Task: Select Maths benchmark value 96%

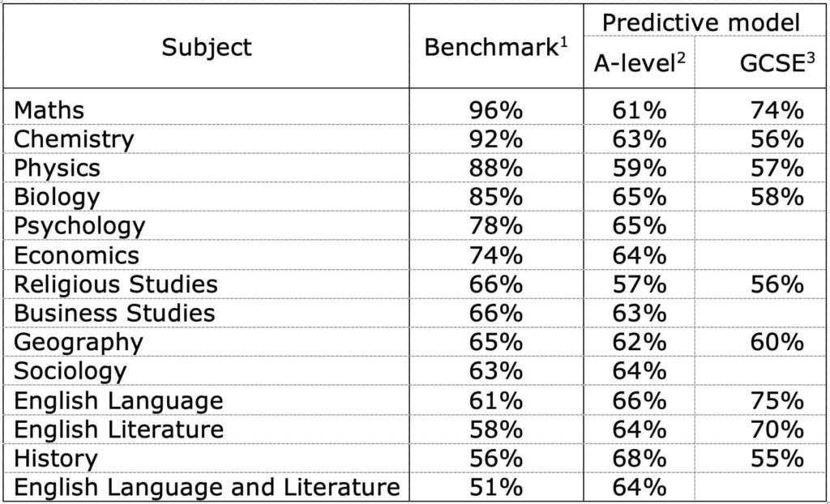Action: (495, 111)
